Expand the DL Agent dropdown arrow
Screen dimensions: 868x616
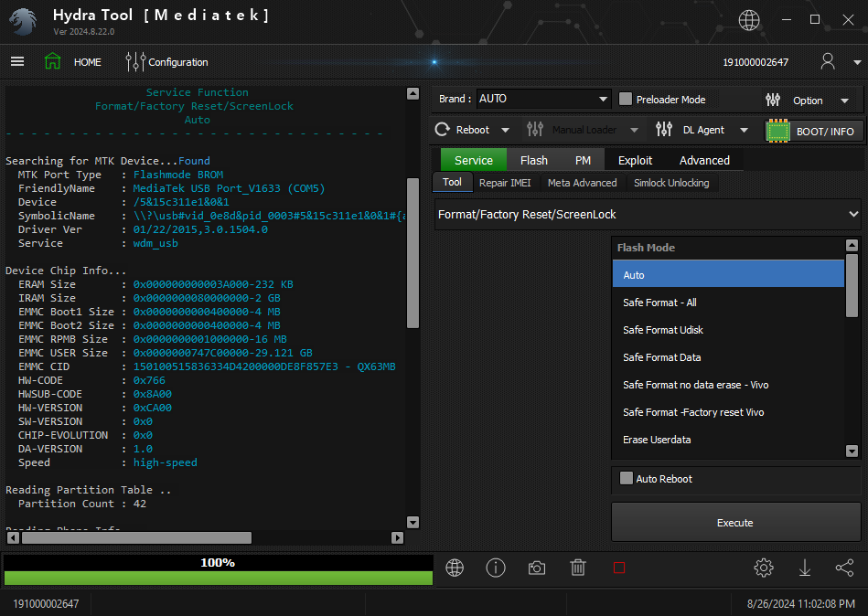click(744, 130)
